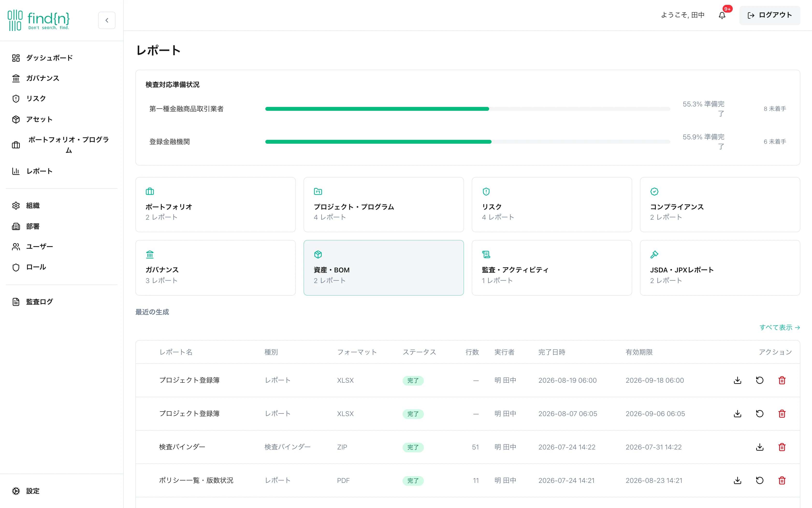The height and width of the screenshot is (508, 812).
Task: Open アセット in the sidebar
Action: (61, 119)
